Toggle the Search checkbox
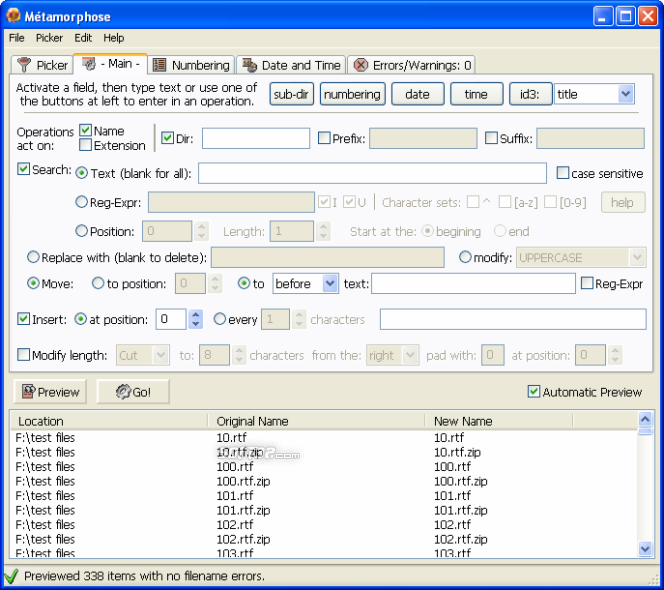The image size is (664, 590). [24, 169]
